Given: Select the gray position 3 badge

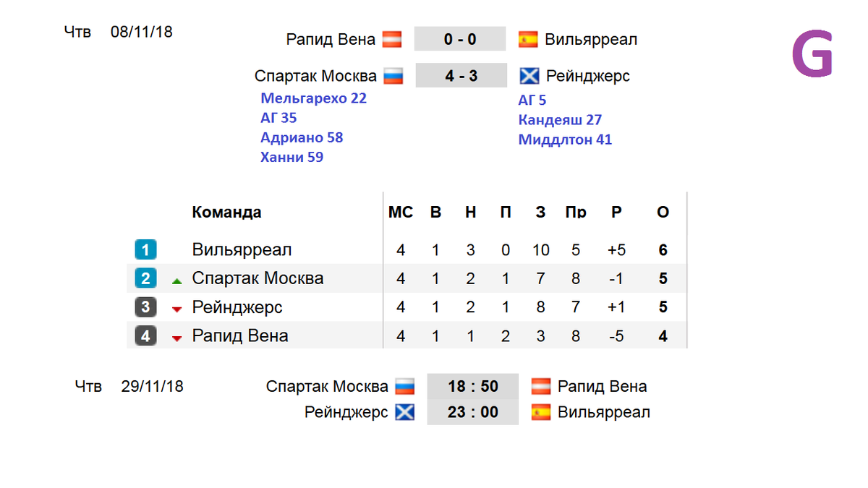Looking at the screenshot, I should point(145,307).
